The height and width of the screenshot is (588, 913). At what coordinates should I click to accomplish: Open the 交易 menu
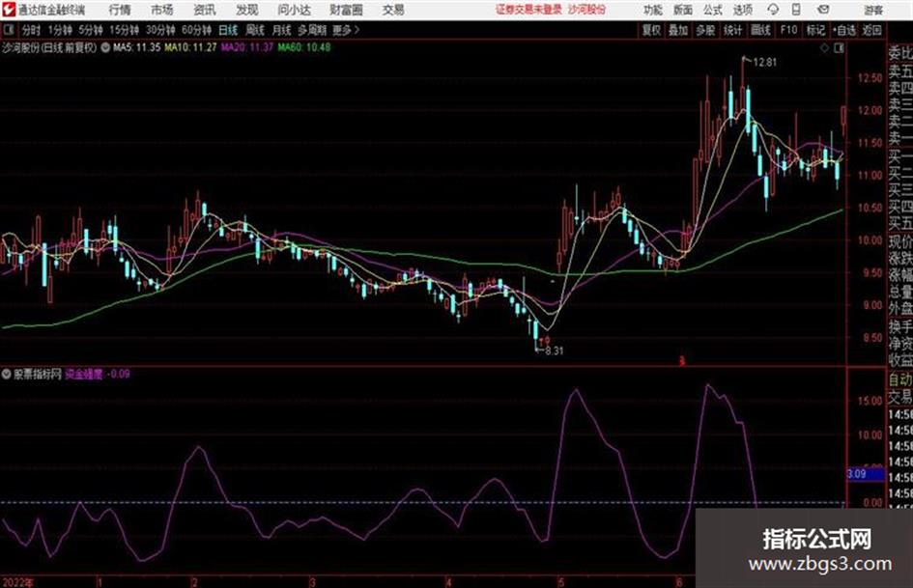393,10
